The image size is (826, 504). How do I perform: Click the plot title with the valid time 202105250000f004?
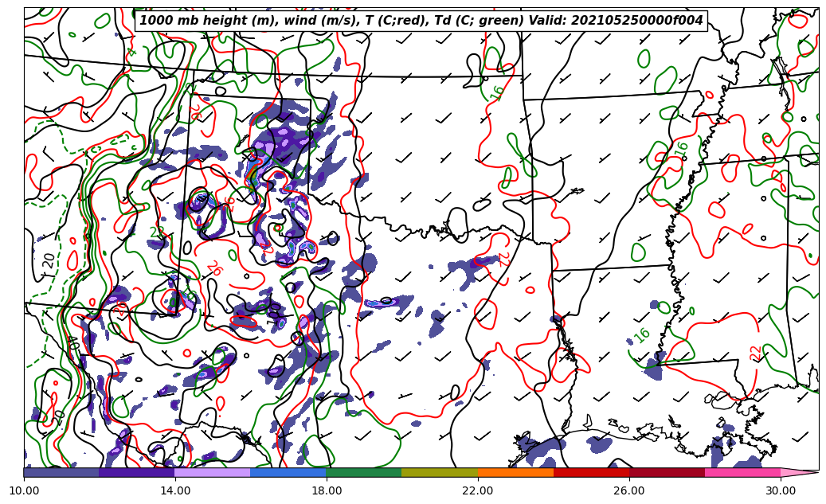421,21
